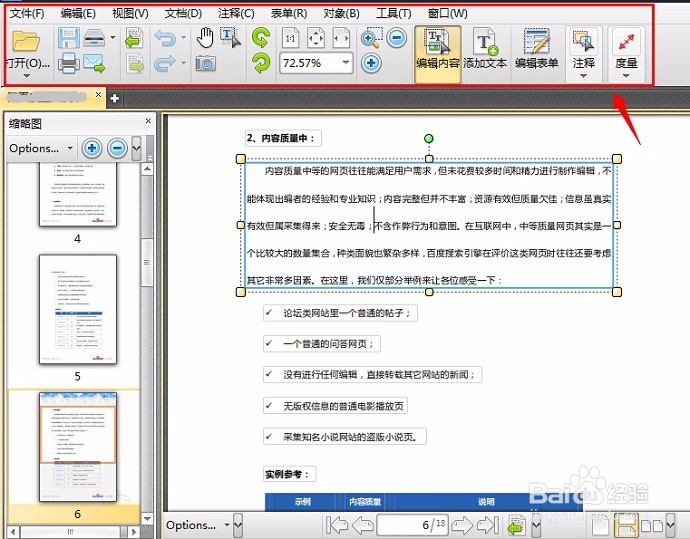Open the 工具(T) menu

coord(393,14)
